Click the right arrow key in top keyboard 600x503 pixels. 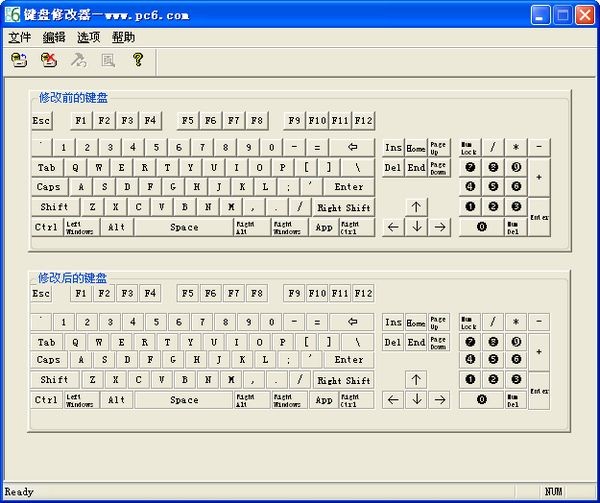tap(439, 227)
